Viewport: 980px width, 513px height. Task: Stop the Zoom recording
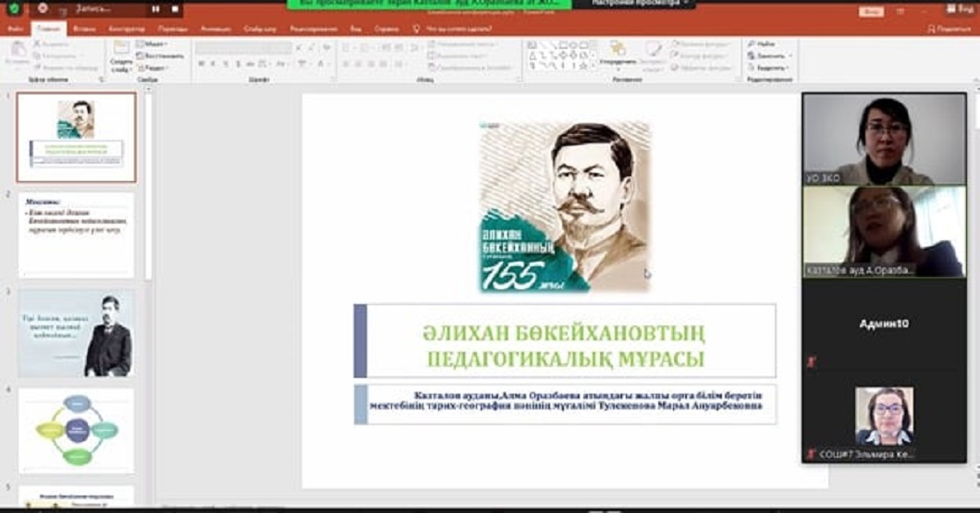tap(175, 8)
